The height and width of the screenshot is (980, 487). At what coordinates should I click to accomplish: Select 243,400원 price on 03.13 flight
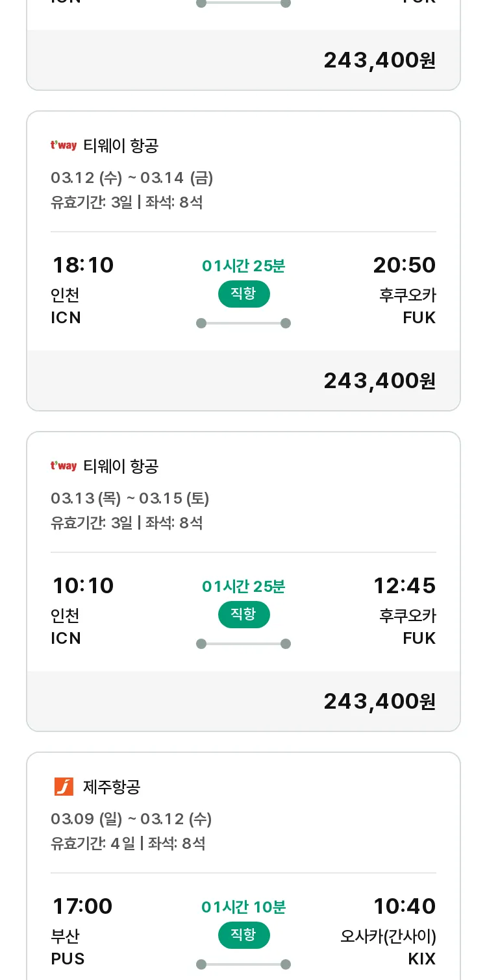[379, 702]
